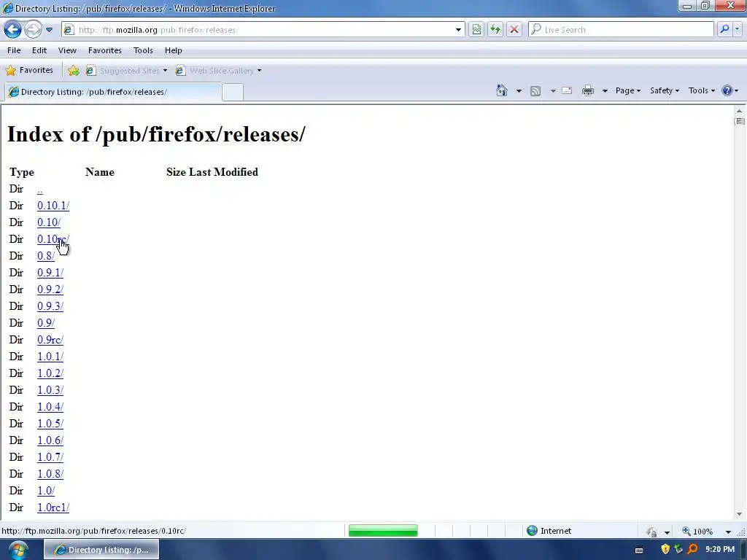Open the 1.0.5/ directory link
Viewport: 747px width, 560px height.
[x=50, y=424]
